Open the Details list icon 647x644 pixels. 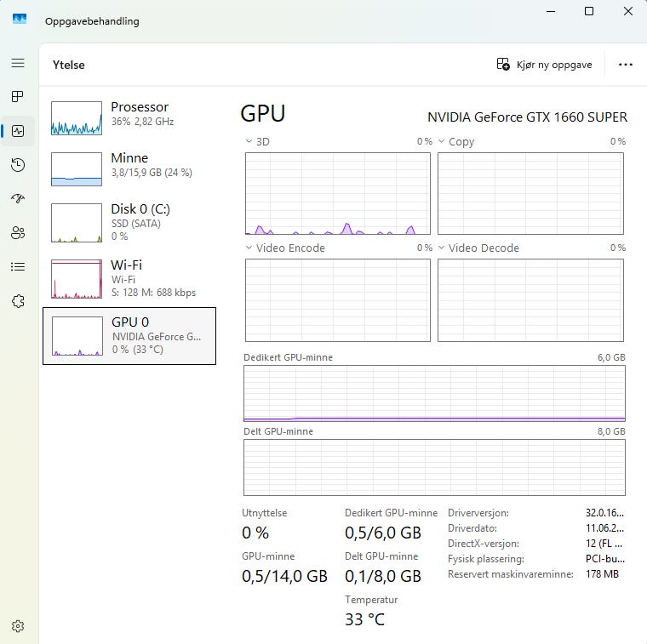click(18, 267)
